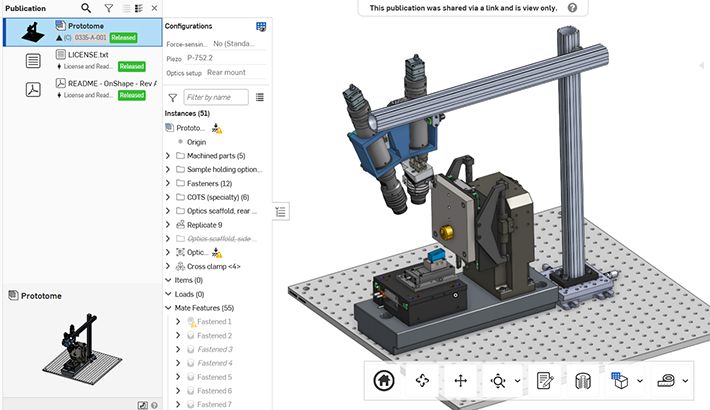The width and height of the screenshot is (710, 410).
Task: Click the warning icon beside Prototome node
Action: (217, 128)
